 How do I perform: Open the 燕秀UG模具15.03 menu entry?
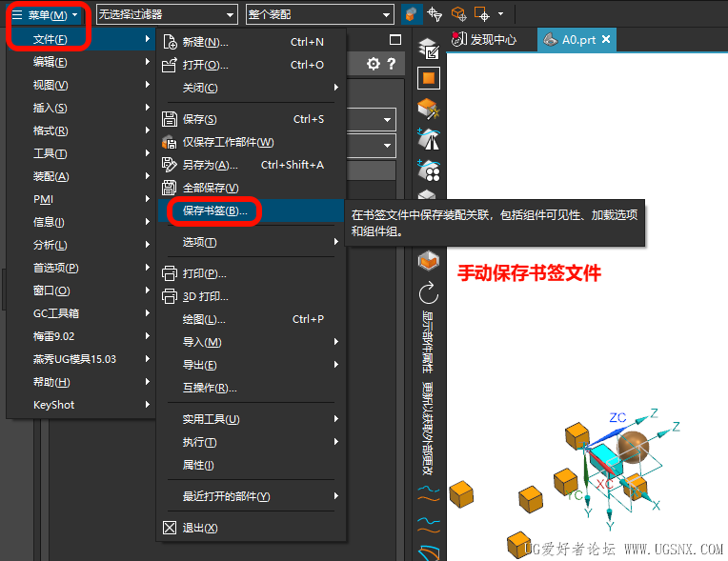(81, 359)
